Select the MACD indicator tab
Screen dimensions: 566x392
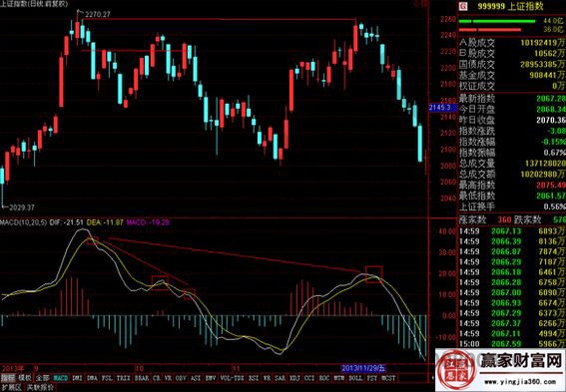pyautogui.click(x=61, y=378)
